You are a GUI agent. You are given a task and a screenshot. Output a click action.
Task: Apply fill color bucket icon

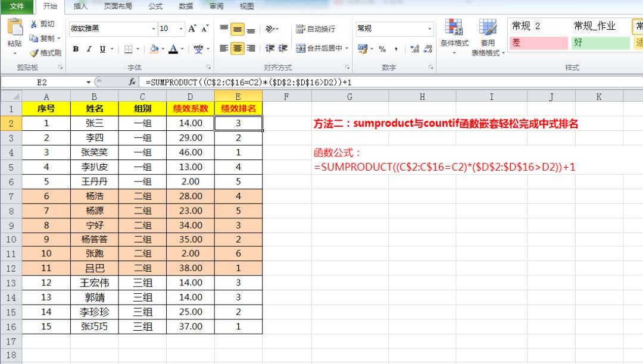(x=154, y=49)
